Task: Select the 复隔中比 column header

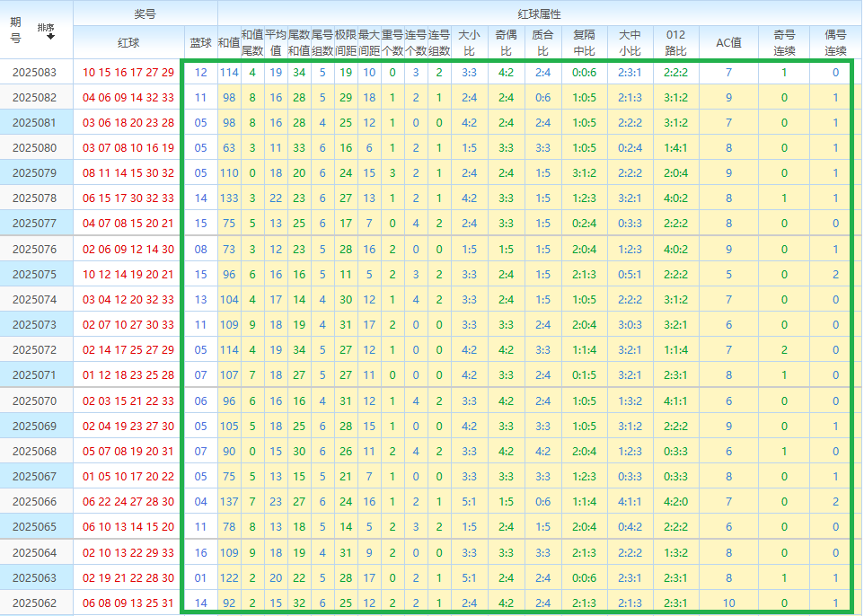Action: [584, 43]
